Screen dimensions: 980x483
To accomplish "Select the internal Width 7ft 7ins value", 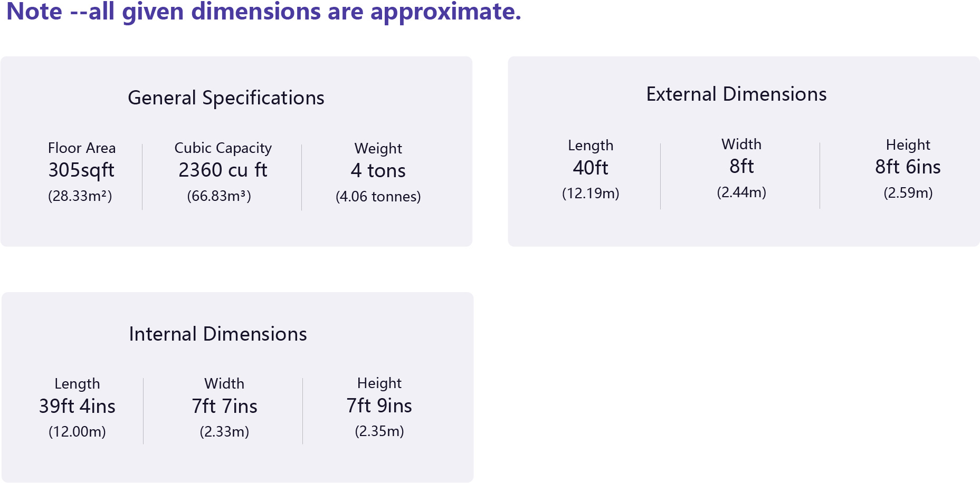I will [x=224, y=407].
